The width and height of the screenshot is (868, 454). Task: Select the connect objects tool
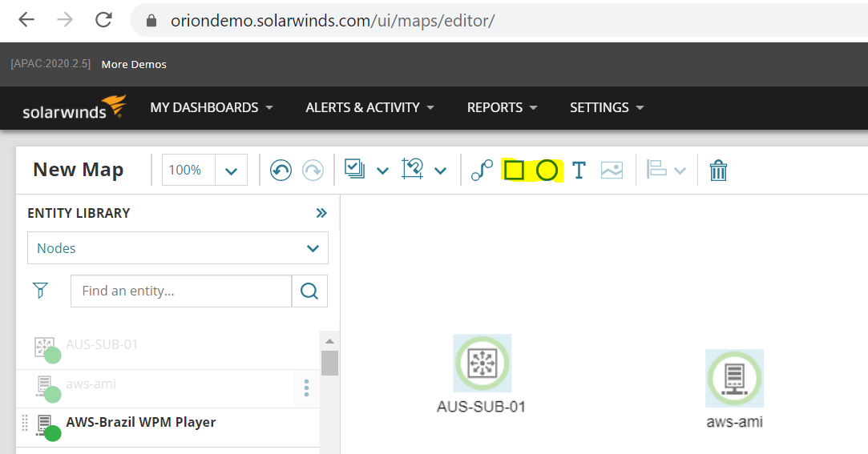482,171
